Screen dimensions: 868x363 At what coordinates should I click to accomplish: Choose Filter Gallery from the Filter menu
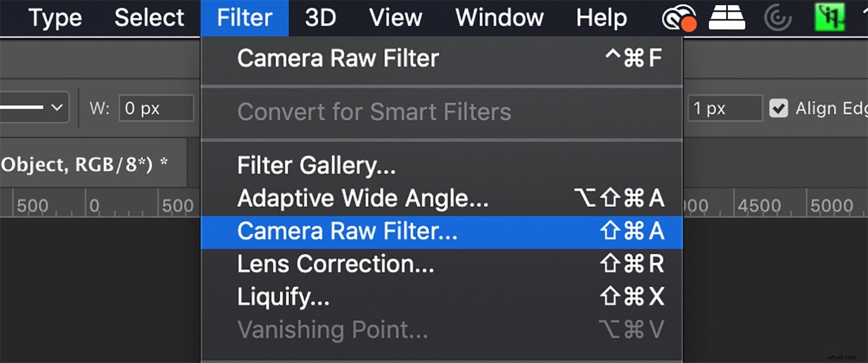[x=316, y=164]
